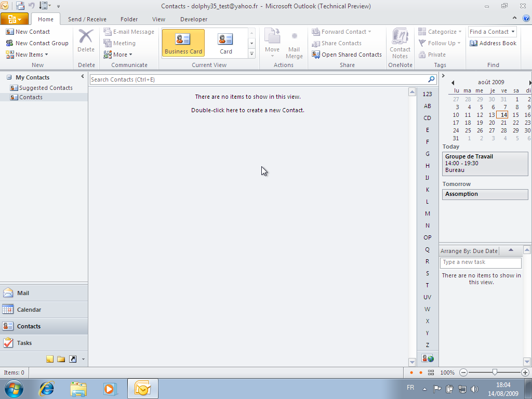
Task: Open the Categorize dropdown
Action: pos(440,32)
